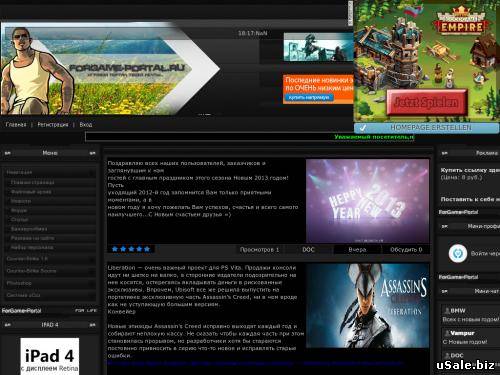Viewport: 500px width, 375px height.
Task: Open the Регистрация link
Action: point(53,125)
